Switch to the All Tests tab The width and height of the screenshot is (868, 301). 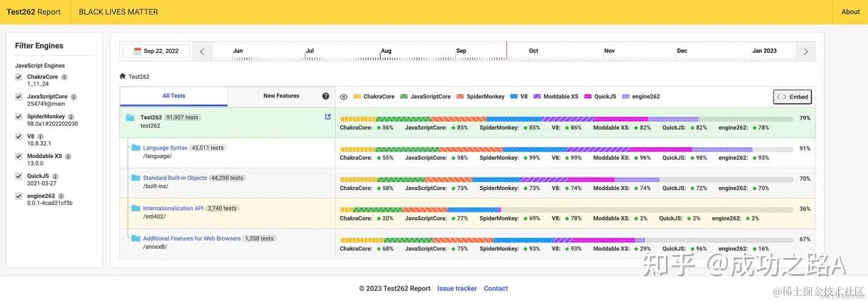pyautogui.click(x=174, y=96)
